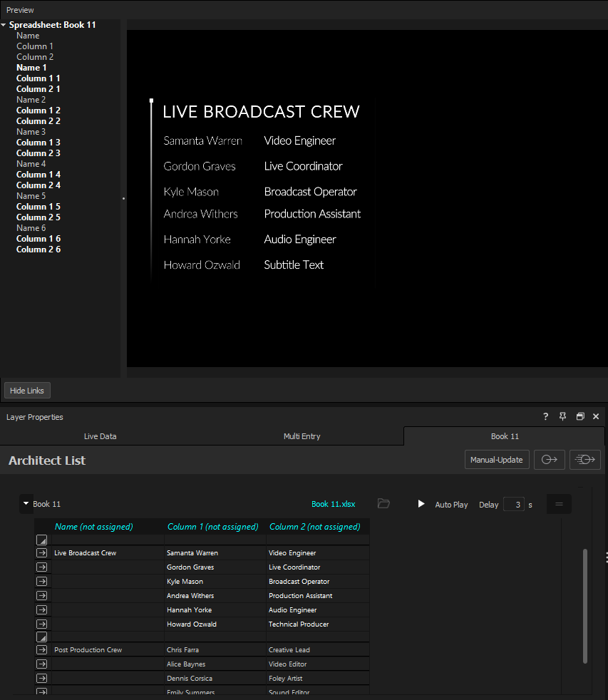Click the Post Production Crew table cell
Image resolution: width=608 pixels, height=700 pixels.
pos(108,649)
